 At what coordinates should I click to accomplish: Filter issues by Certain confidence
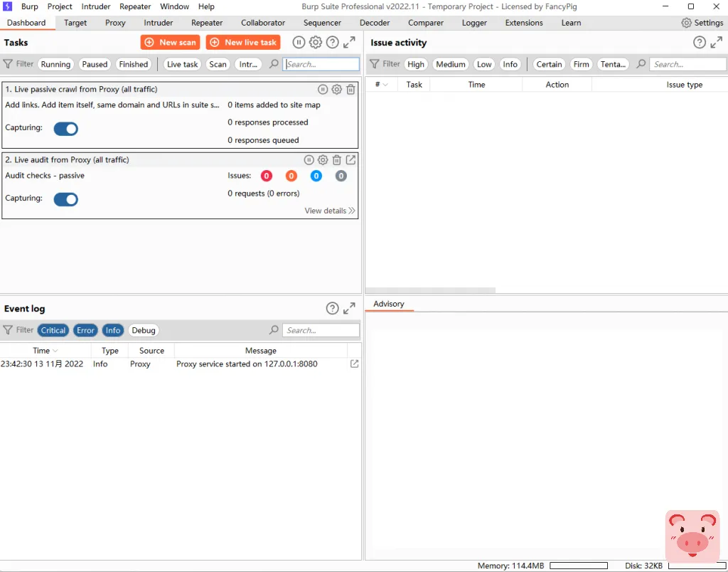[550, 64]
